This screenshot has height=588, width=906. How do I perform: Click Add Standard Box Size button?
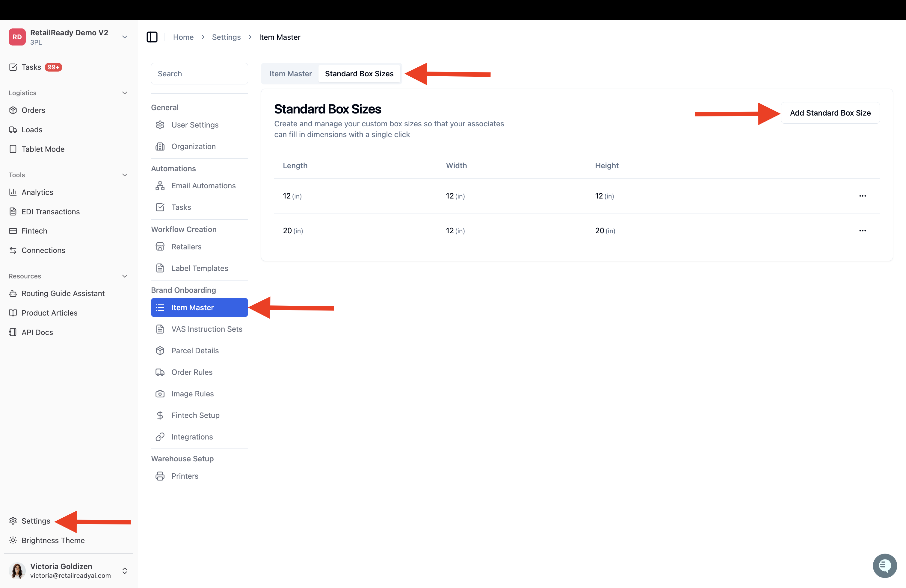click(x=830, y=113)
